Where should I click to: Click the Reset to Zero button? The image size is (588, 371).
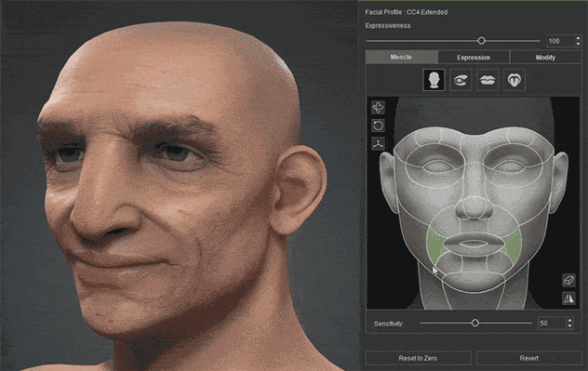418,358
